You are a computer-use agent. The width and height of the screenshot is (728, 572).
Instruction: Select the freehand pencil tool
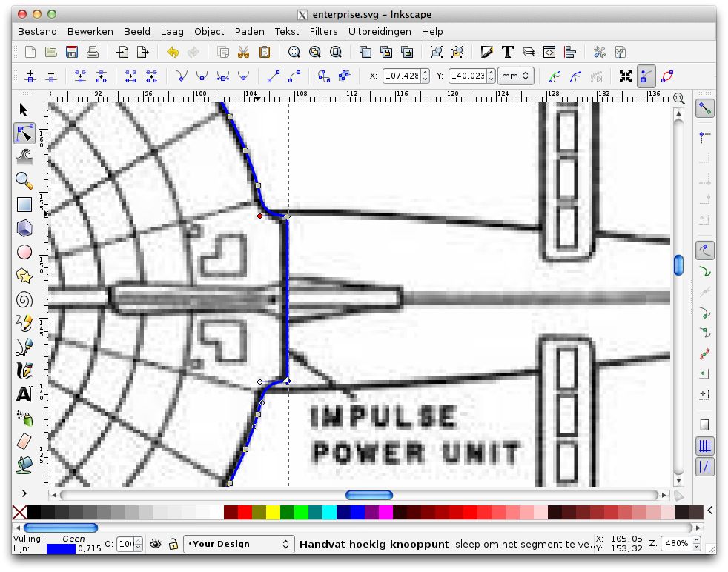[x=24, y=323]
